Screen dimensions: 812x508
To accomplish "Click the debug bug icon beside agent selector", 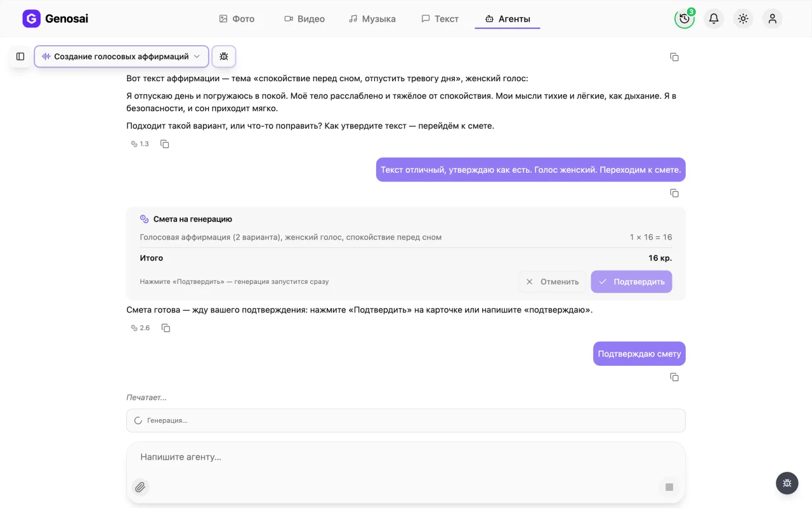I will [x=224, y=57].
